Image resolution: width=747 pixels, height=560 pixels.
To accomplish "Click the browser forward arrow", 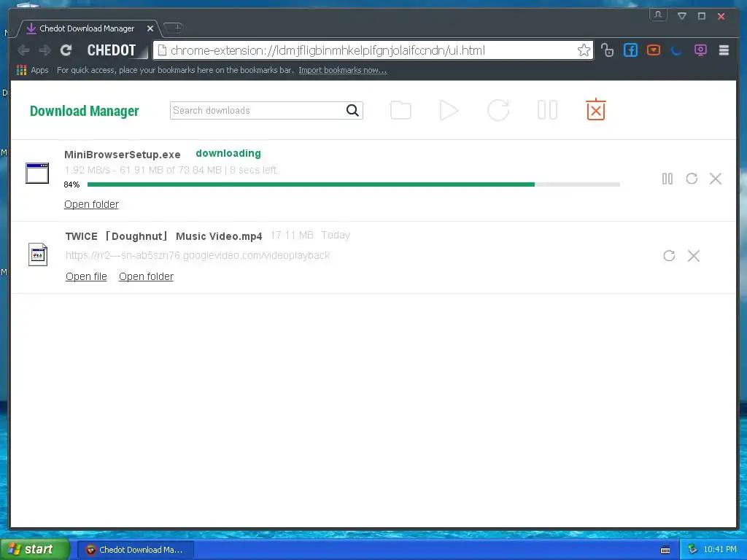I will 44,50.
